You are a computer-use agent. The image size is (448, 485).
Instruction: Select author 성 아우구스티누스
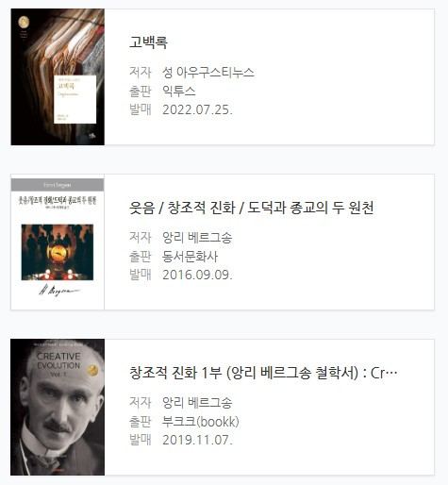[207, 73]
